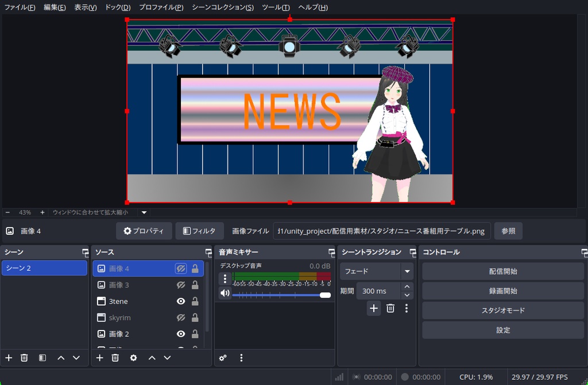This screenshot has width=588, height=385.
Task: Add a new transition with the plus icon
Action: point(374,308)
